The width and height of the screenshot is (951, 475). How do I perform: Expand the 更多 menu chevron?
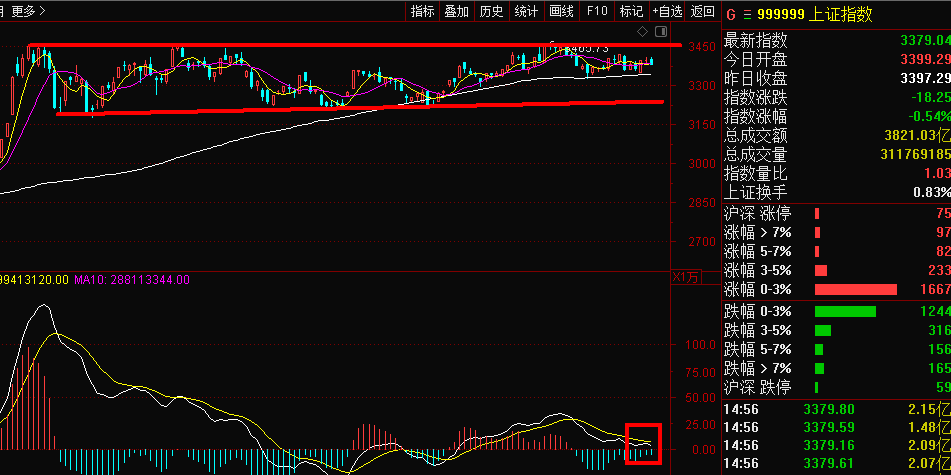pyautogui.click(x=42, y=11)
